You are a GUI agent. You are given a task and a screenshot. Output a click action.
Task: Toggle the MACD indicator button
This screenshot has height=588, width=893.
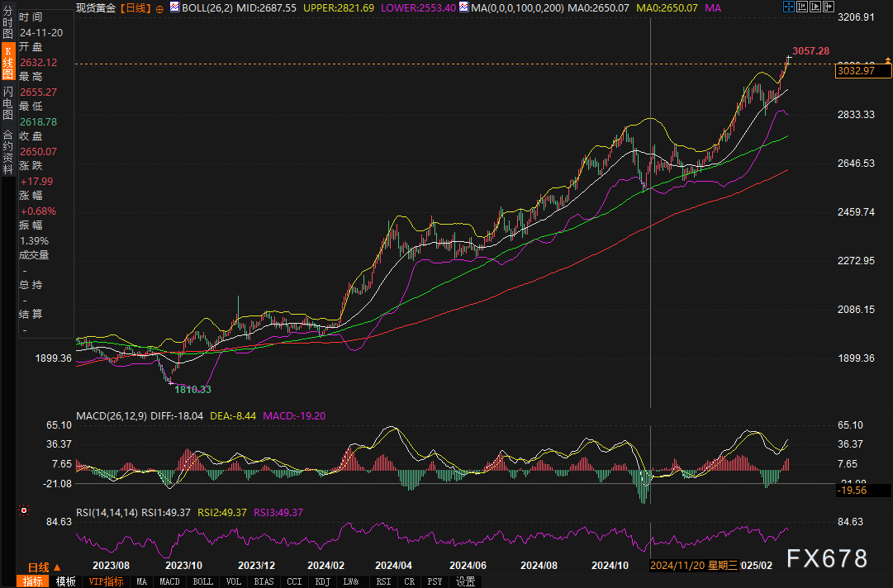pyautogui.click(x=169, y=581)
